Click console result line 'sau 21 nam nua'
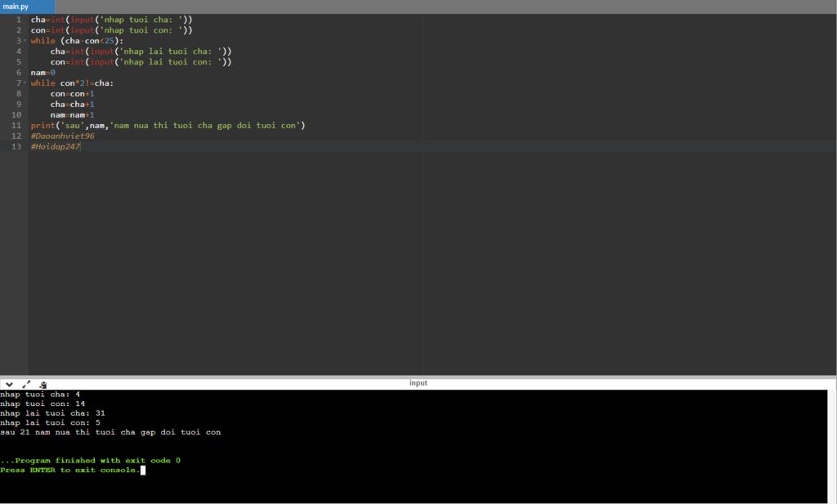Viewport: 837px width, 504px height. pyautogui.click(x=110, y=432)
